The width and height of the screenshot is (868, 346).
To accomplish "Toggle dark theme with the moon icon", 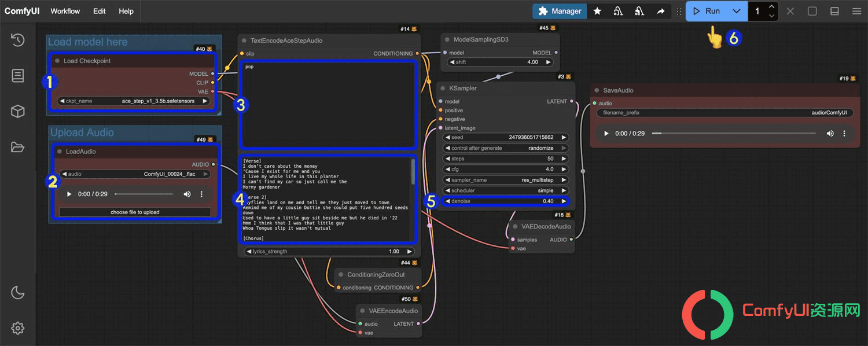I will click(18, 292).
